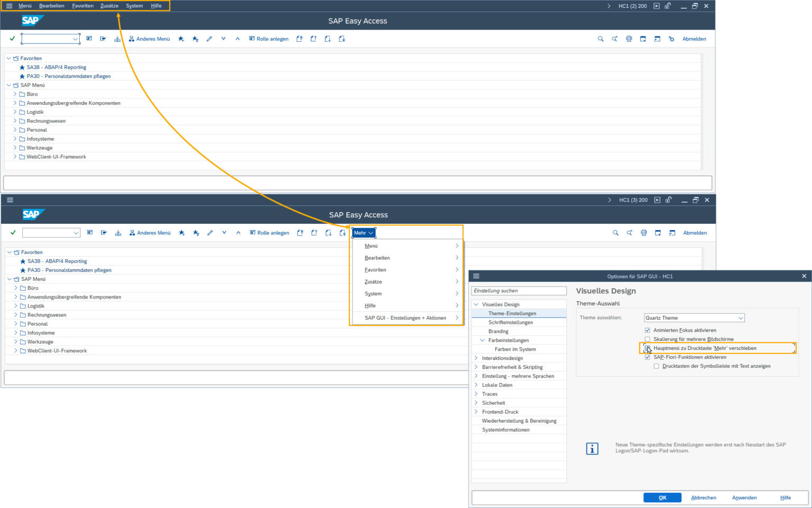Enable 'Skalierung für mehrere Bildschirme'
Viewport: 812px width, 508px height.
pos(648,339)
